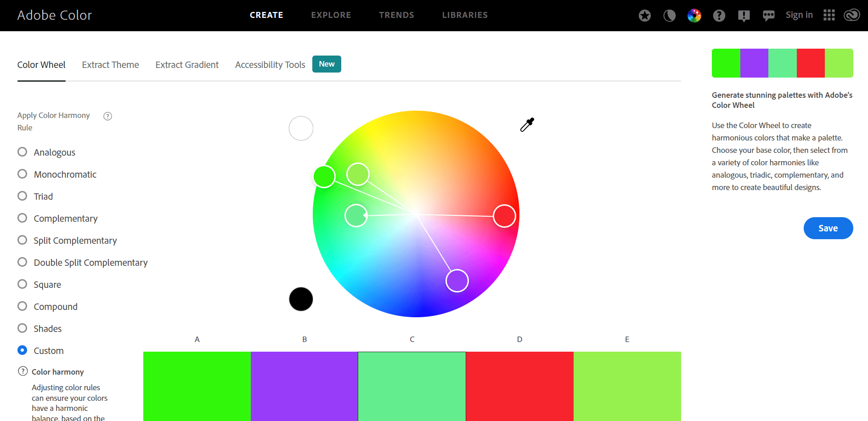This screenshot has height=421, width=868.
Task: Click the 'Apply Color Harmony Rule' label
Action: pyautogui.click(x=54, y=122)
